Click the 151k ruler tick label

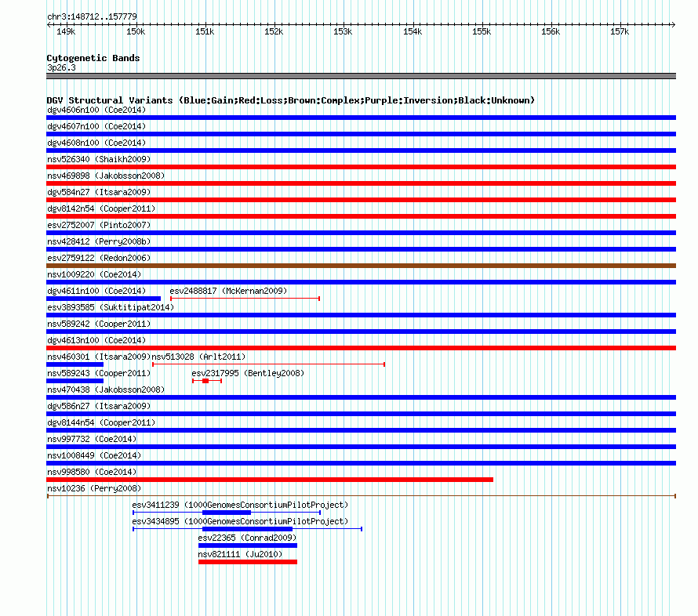(x=205, y=31)
